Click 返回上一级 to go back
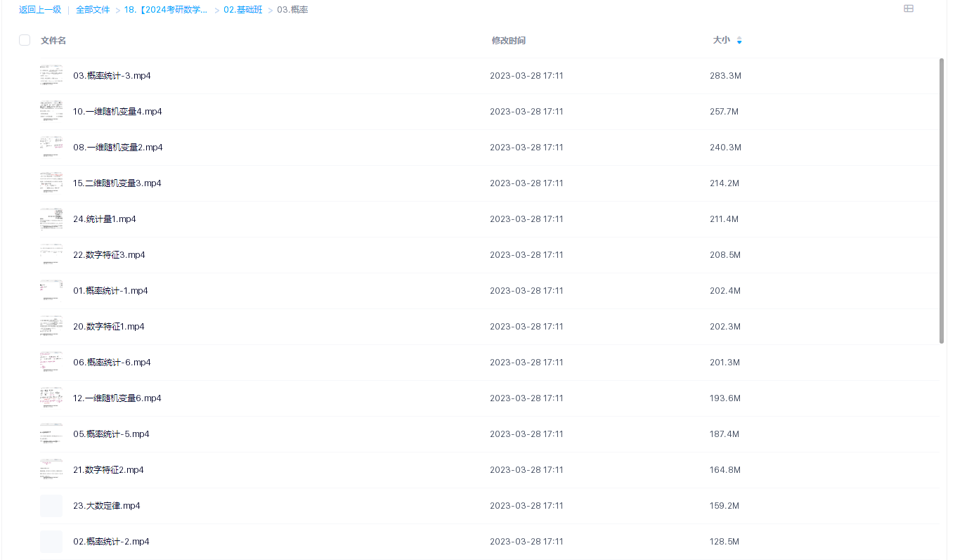This screenshot has height=560, width=955. [x=40, y=10]
